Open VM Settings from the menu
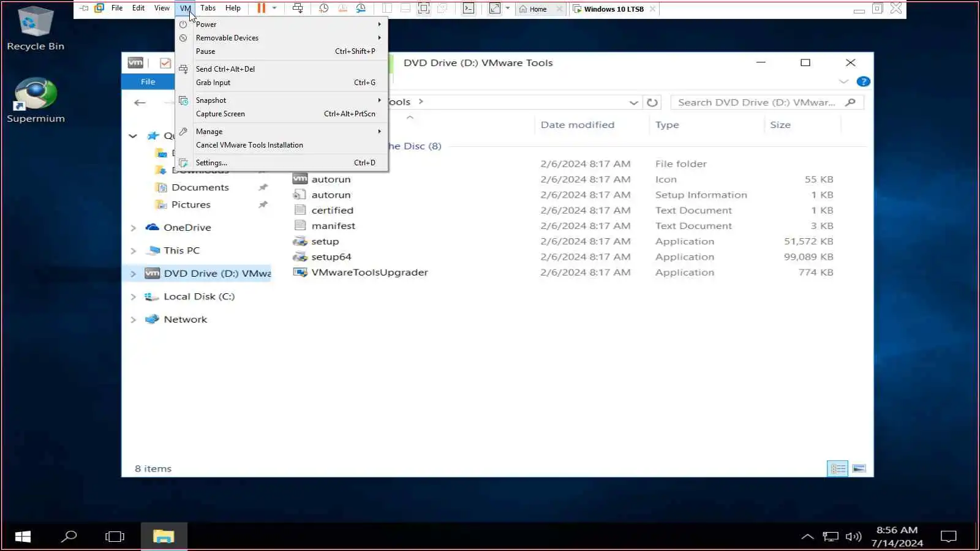 click(x=282, y=163)
